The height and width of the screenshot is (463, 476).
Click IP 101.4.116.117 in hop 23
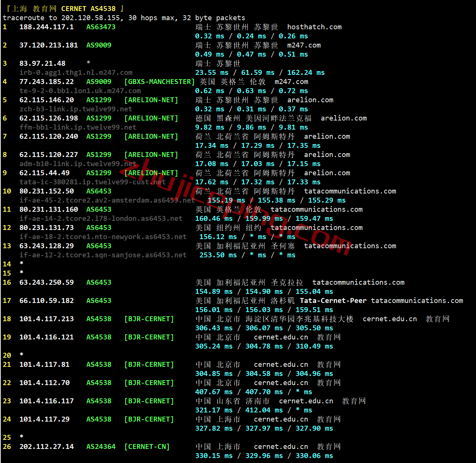[x=46, y=401]
